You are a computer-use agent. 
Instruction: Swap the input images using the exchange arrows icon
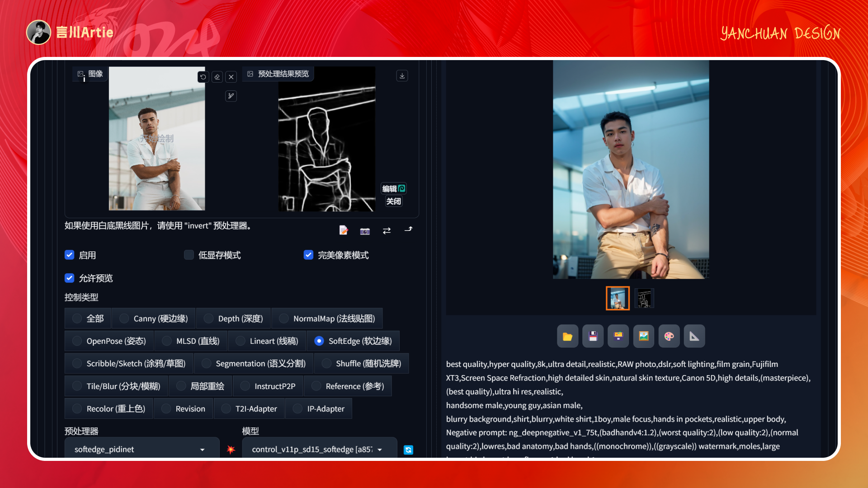[387, 230]
